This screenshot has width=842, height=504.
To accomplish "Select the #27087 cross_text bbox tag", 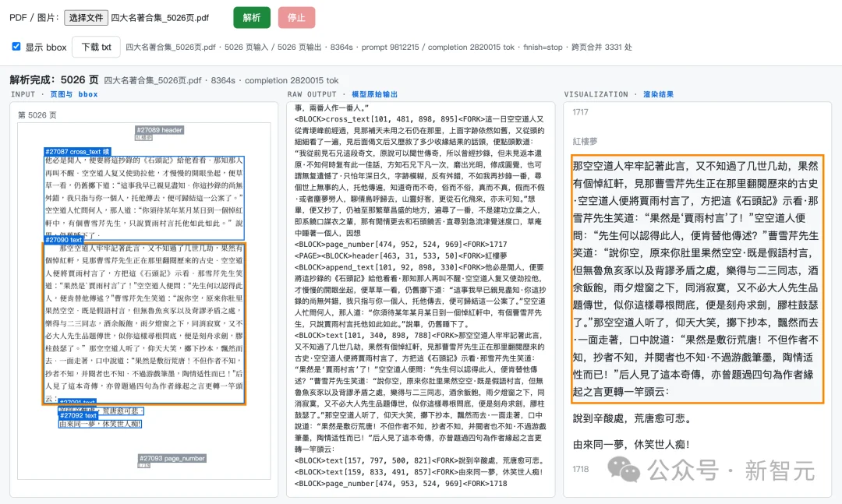I will click(x=78, y=152).
